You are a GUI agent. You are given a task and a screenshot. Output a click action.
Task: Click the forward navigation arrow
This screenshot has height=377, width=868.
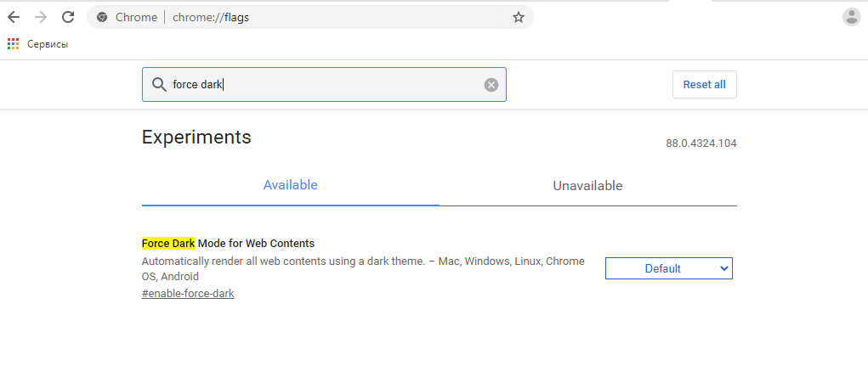pyautogui.click(x=41, y=17)
